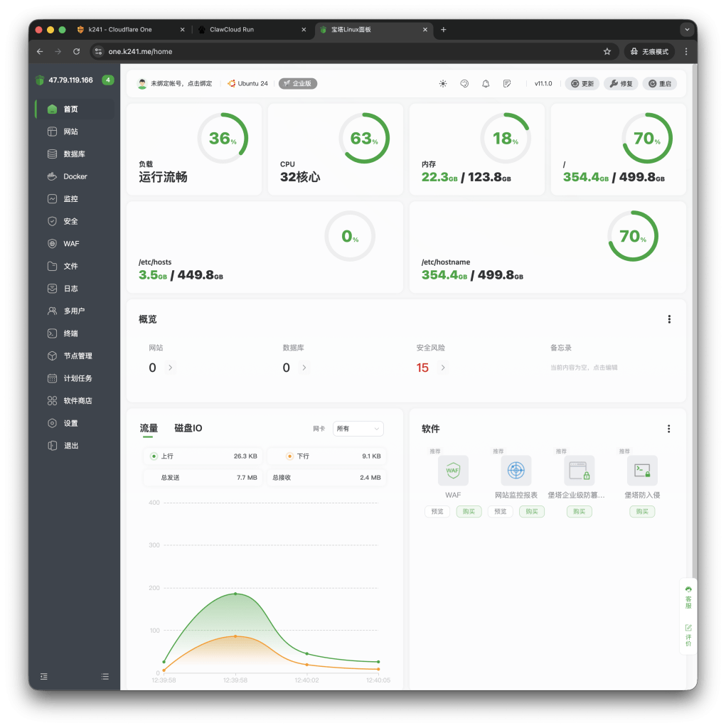Click the sun theme toggle icon
This screenshot has width=726, height=728.
(443, 83)
